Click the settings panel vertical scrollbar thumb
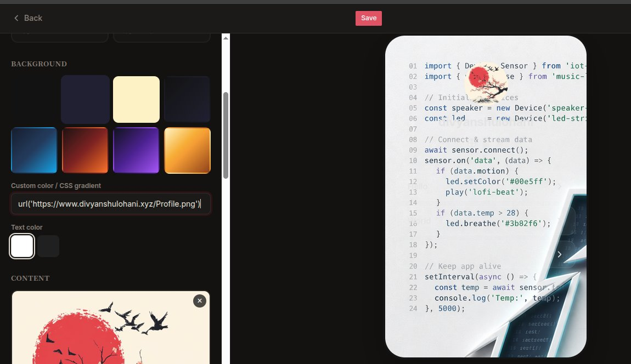The height and width of the screenshot is (364, 631). pos(226,135)
